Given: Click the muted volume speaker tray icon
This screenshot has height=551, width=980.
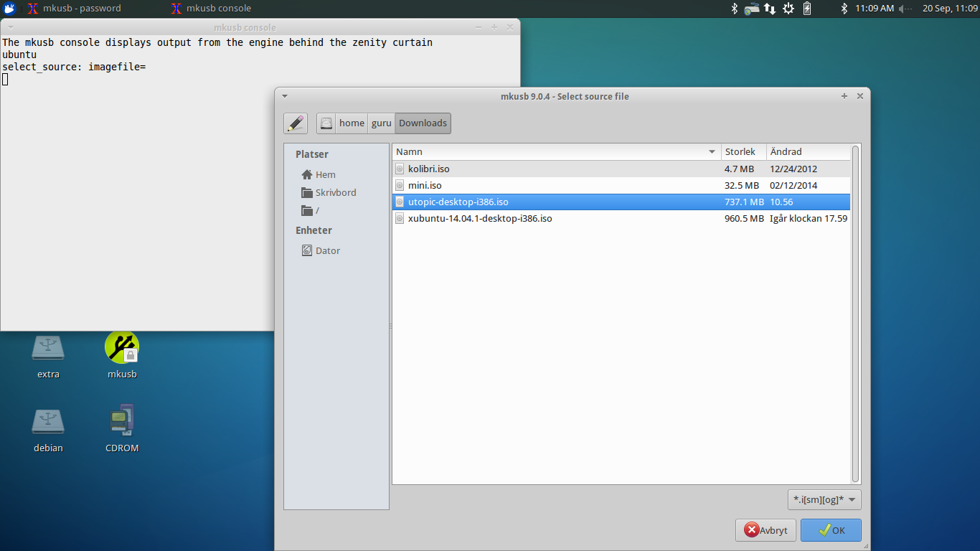Looking at the screenshot, I should tap(905, 9).
